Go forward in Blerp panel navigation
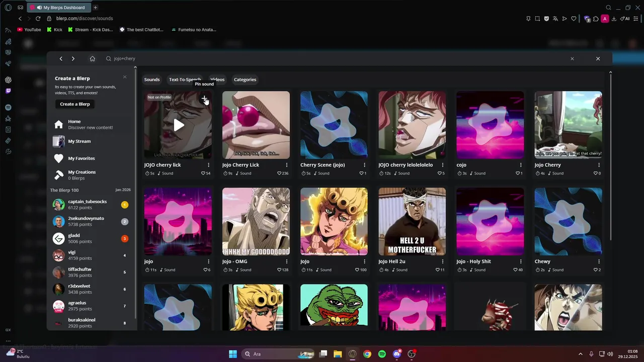The width and height of the screenshot is (644, 362). (73, 59)
